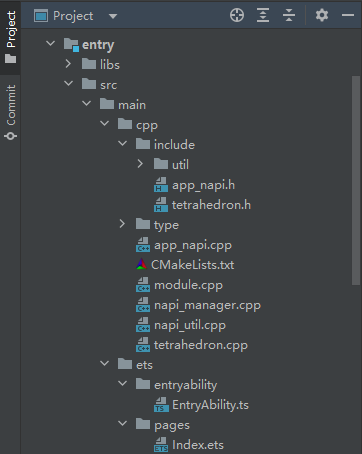This screenshot has height=454, width=362.
Task: Click the app_napi.cpp C++ file icon
Action: pyautogui.click(x=143, y=244)
